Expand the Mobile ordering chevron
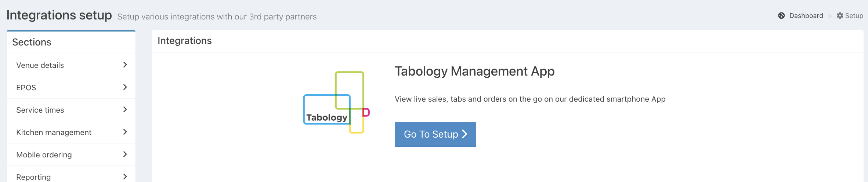Image resolution: width=868 pixels, height=182 pixels. [x=125, y=154]
